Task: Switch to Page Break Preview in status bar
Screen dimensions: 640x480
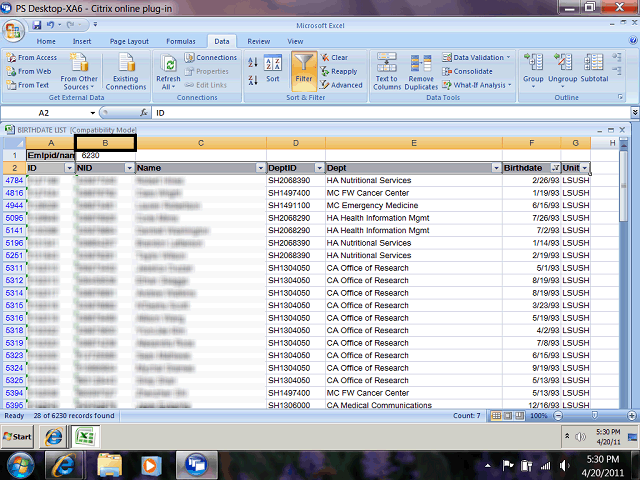Action: pos(520,415)
